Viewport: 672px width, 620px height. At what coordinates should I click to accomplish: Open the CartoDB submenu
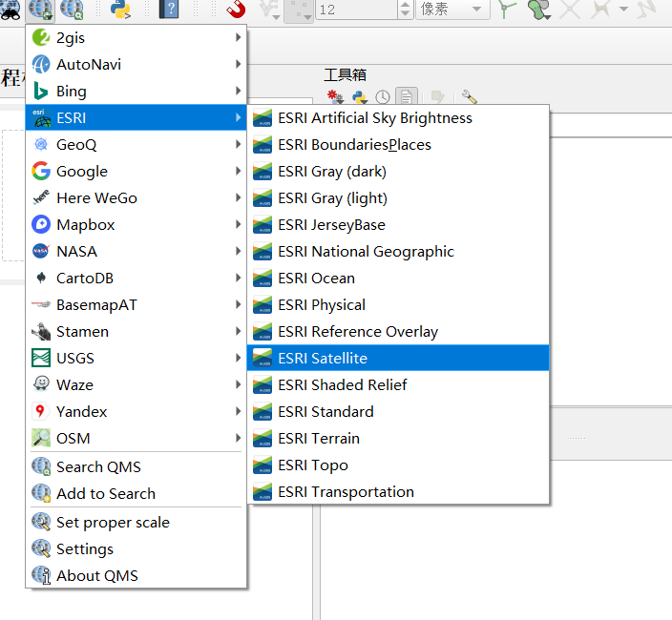(x=136, y=278)
